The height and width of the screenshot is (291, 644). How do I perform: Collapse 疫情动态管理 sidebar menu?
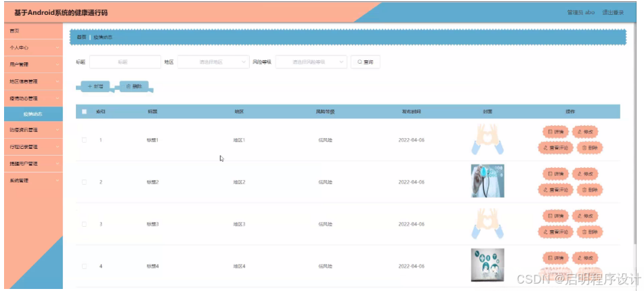pyautogui.click(x=33, y=99)
